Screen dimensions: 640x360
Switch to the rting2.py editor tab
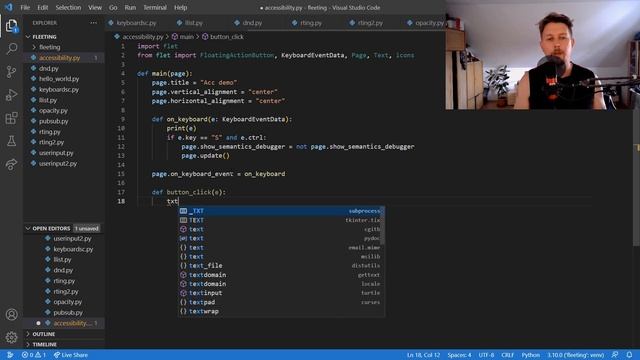[x=369, y=23]
